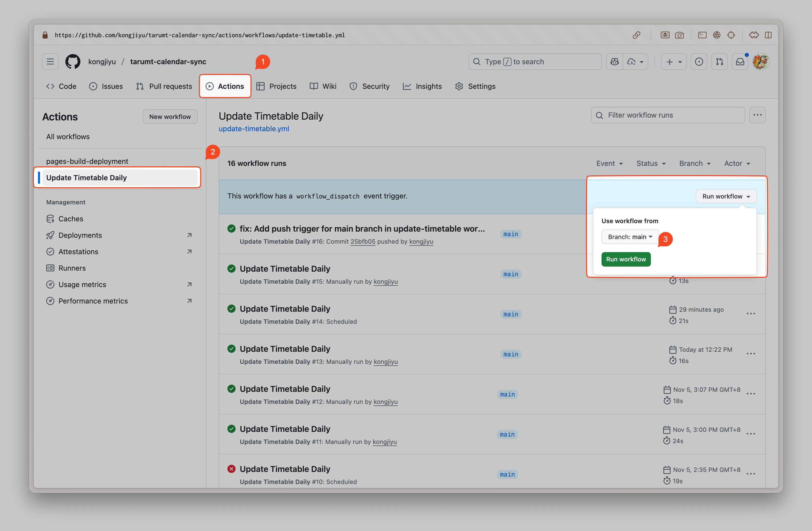
Task: Click the GitHub Octocat logo
Action: pyautogui.click(x=73, y=62)
